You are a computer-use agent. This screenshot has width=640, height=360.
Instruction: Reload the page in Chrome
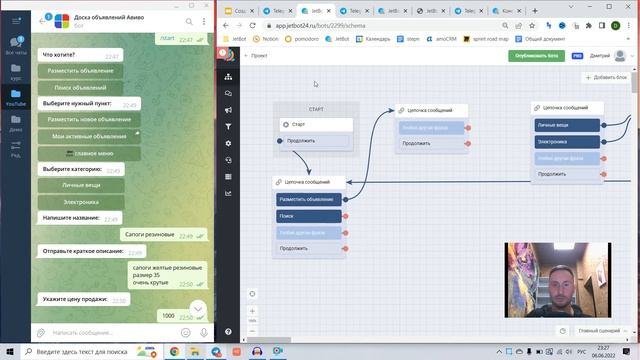point(252,25)
